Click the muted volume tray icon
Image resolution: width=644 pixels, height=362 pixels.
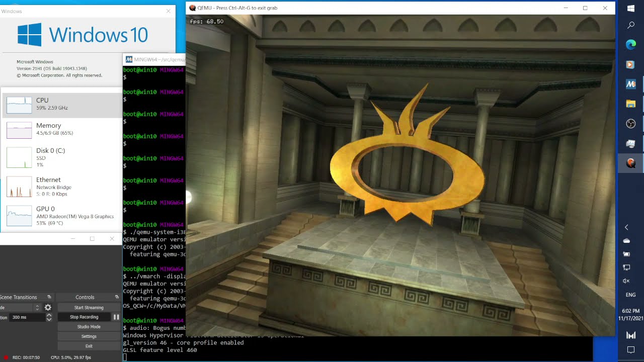(x=626, y=281)
